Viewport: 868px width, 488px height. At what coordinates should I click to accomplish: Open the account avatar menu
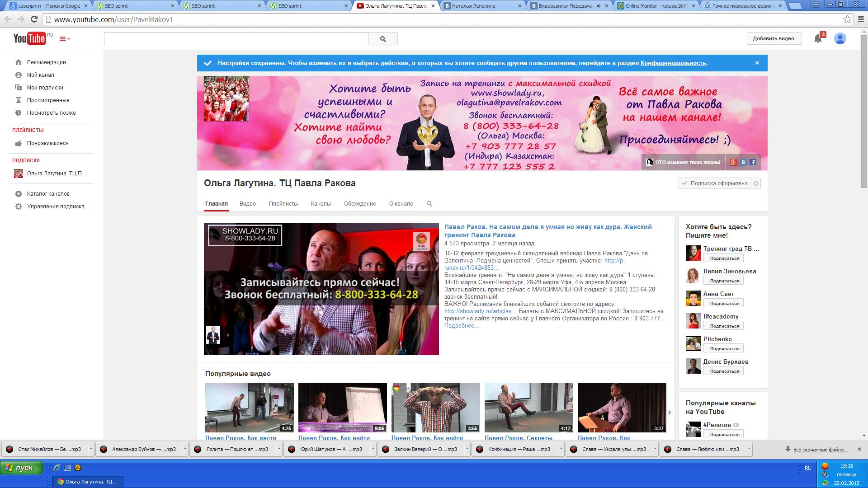[x=840, y=39]
